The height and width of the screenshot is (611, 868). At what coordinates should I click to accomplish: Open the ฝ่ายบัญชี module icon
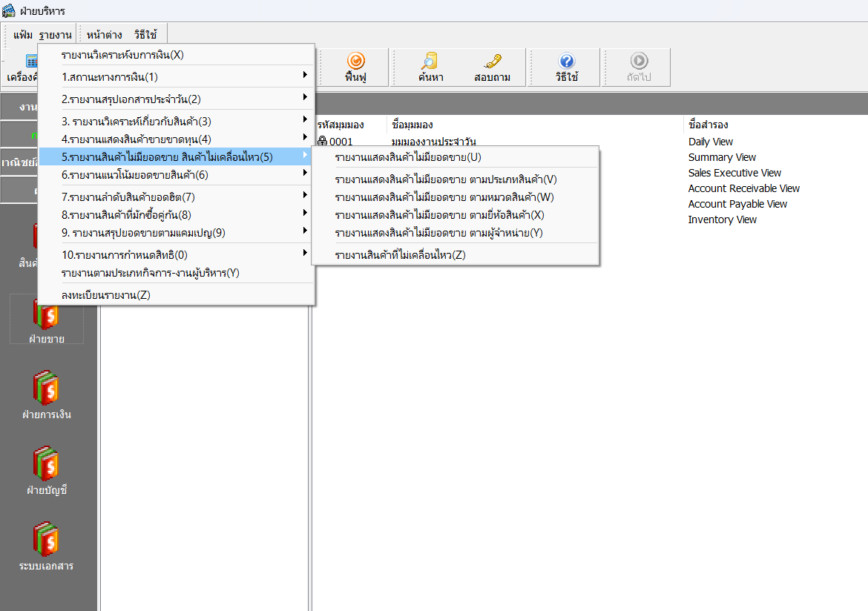coord(46,470)
